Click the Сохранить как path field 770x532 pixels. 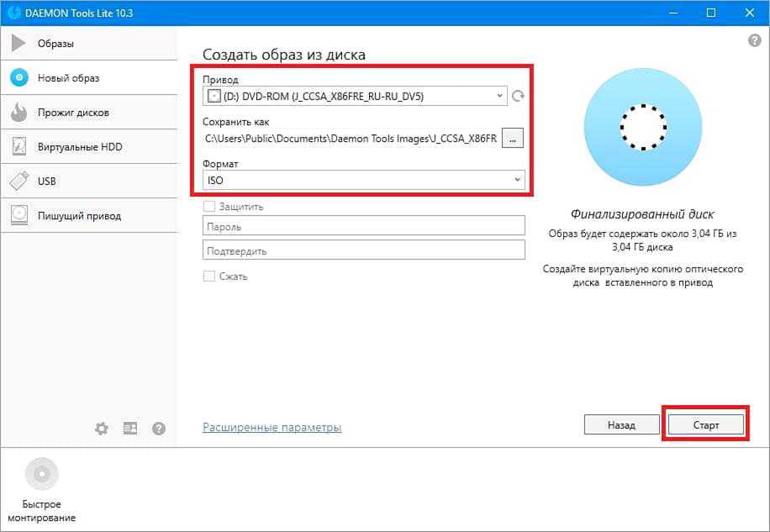pos(351,139)
